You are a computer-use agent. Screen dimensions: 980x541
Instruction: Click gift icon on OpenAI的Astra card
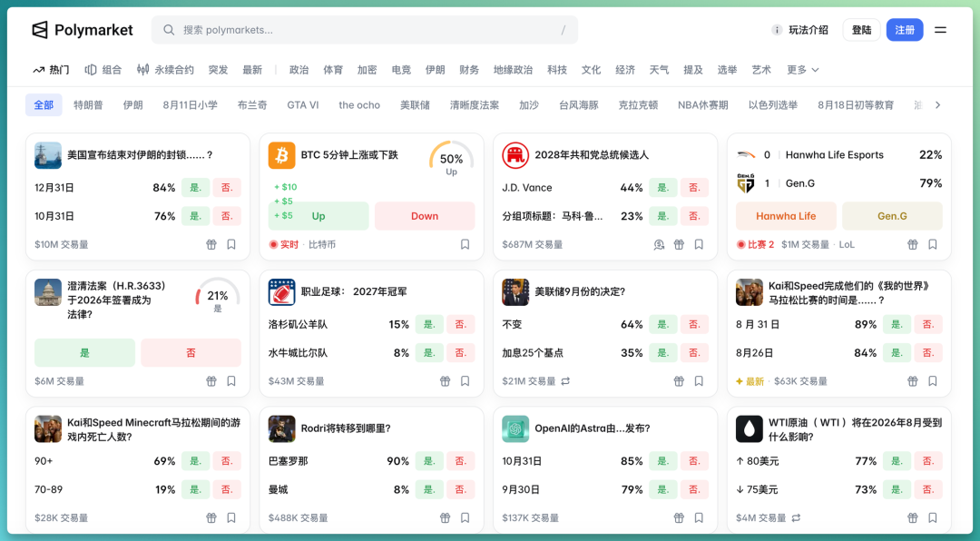[679, 518]
